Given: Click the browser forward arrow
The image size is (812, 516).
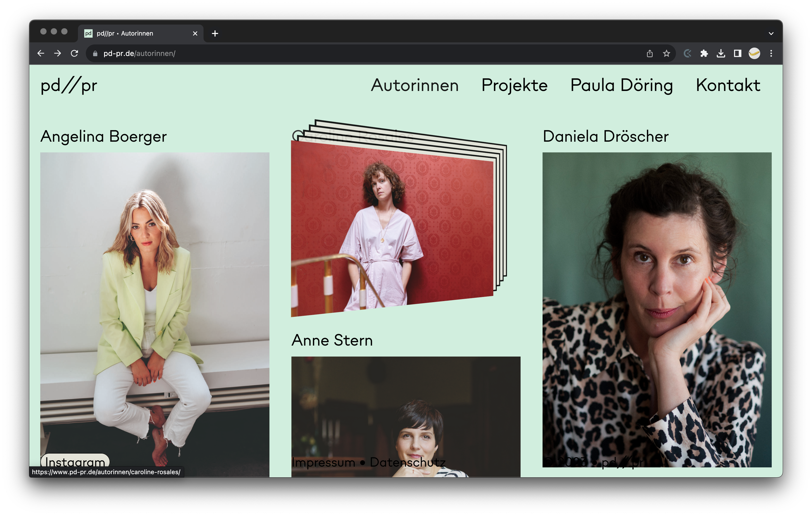Looking at the screenshot, I should pos(58,53).
